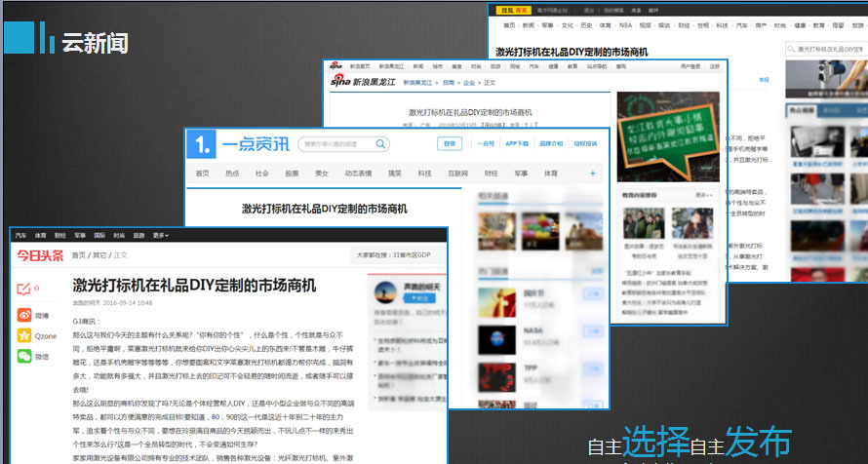
Task: Expand the 更多 dropdown in Toutiao top bar
Action: 160,235
